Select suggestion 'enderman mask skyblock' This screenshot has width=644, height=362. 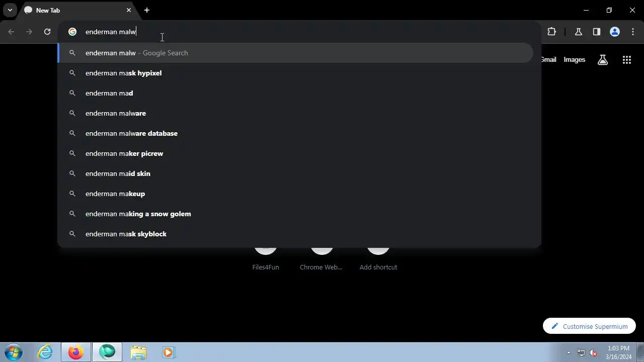click(296, 234)
